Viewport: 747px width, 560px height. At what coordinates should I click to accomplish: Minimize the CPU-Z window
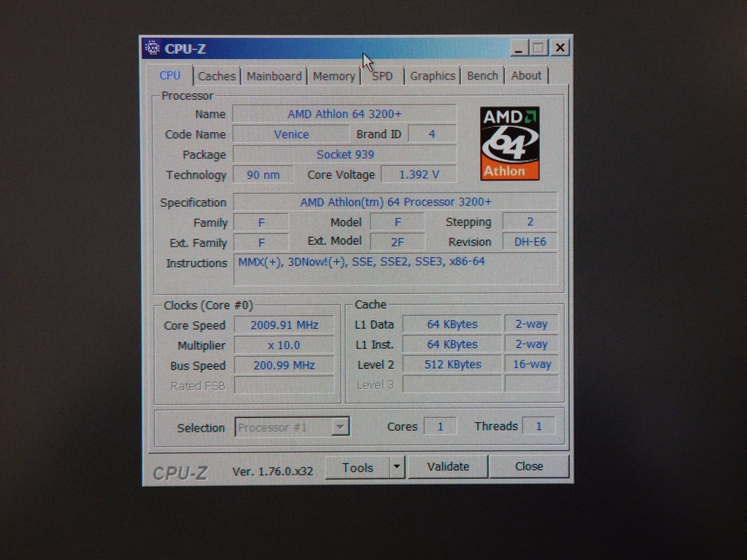519,48
